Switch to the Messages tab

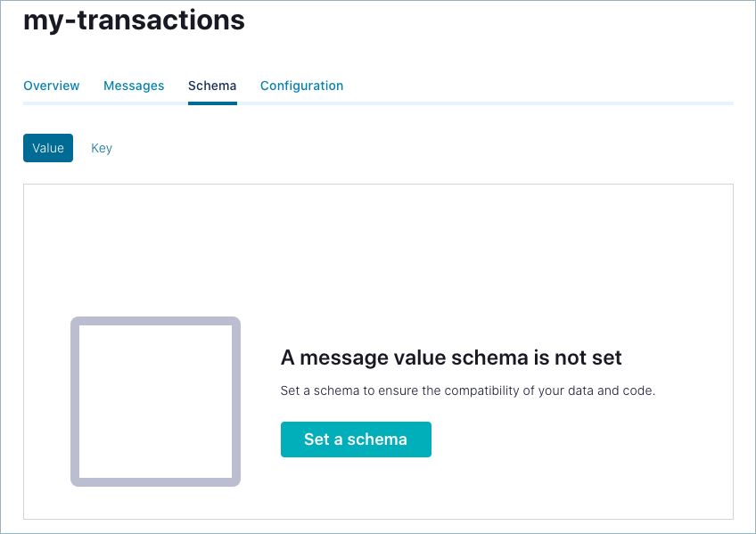pos(134,86)
